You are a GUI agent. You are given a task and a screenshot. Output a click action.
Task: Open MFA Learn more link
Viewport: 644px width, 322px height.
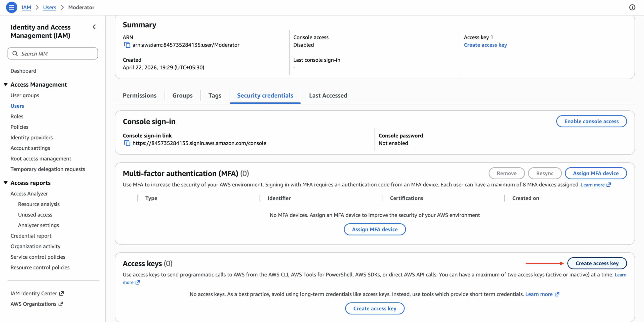coord(593,185)
